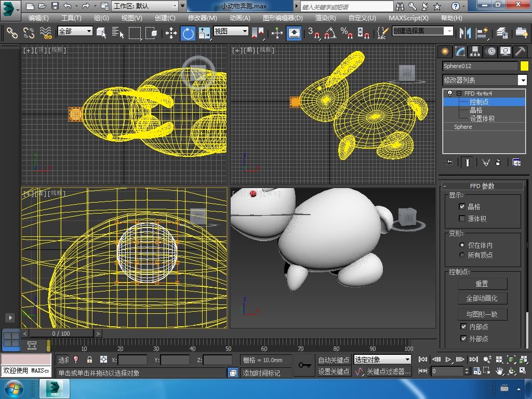Open the 动画(A) menu
This screenshot has width=532, height=399.
click(240, 18)
